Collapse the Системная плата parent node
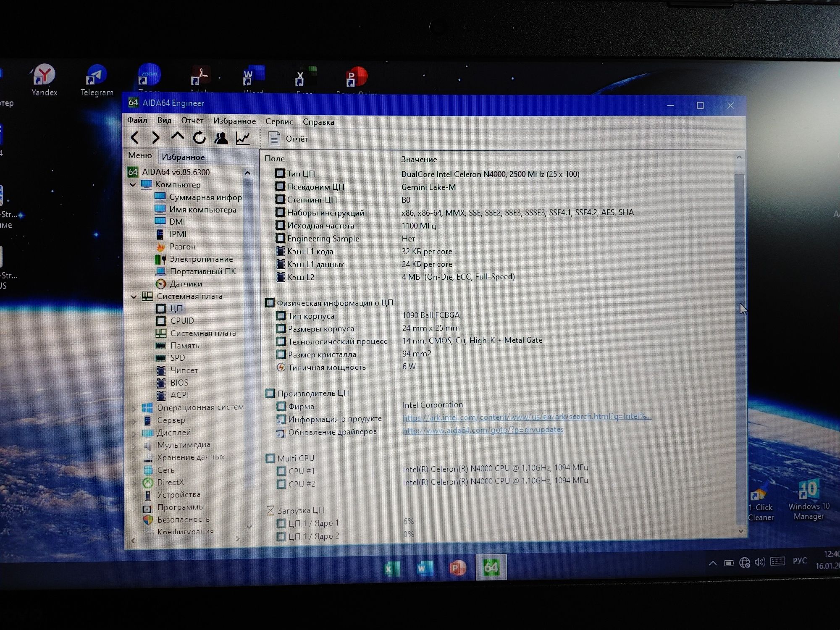 click(x=134, y=297)
